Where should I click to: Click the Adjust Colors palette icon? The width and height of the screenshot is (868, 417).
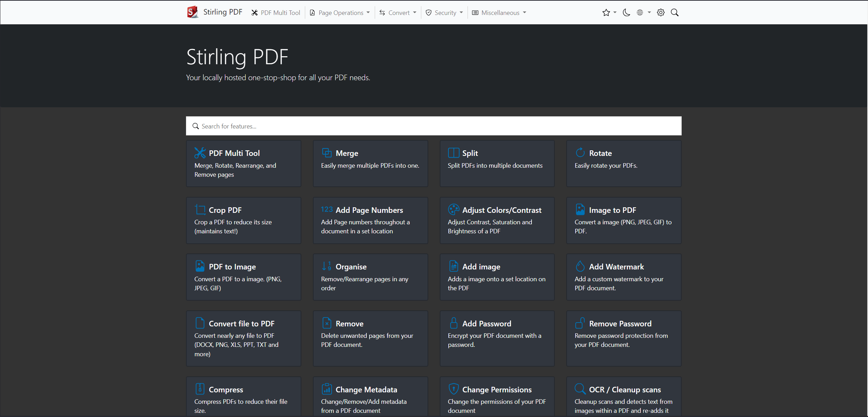point(453,209)
